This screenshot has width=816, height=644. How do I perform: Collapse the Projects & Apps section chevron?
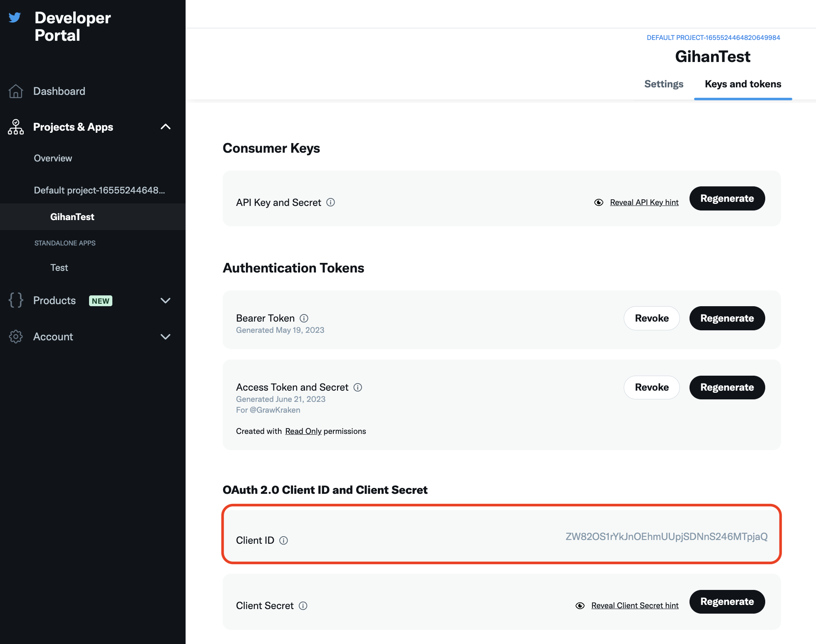pyautogui.click(x=166, y=127)
